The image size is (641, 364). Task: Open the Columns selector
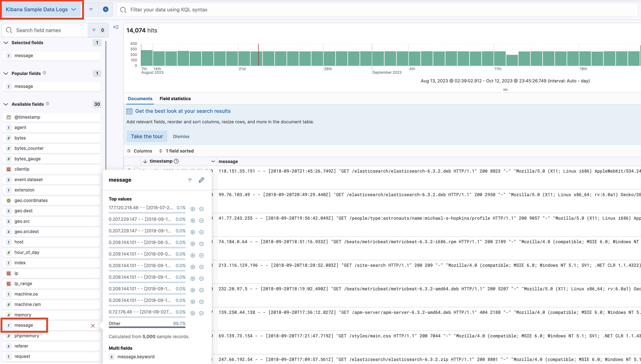[140, 151]
